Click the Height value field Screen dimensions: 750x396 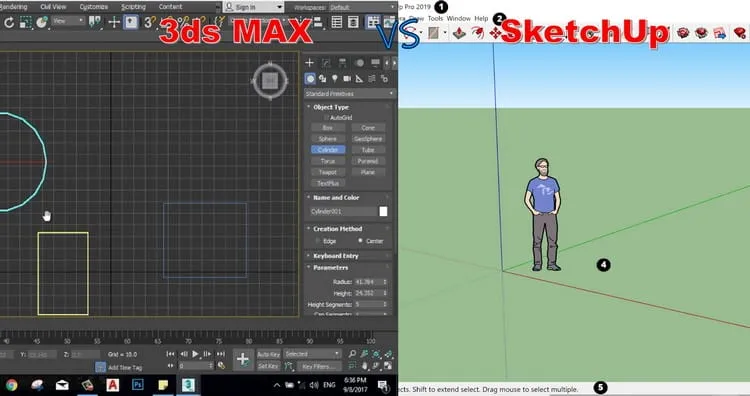[368, 293]
